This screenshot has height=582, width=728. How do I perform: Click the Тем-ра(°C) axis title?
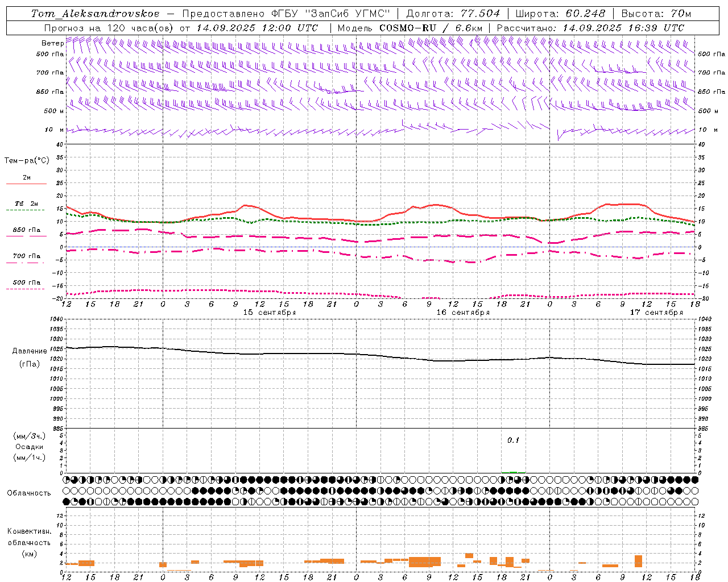(27, 161)
